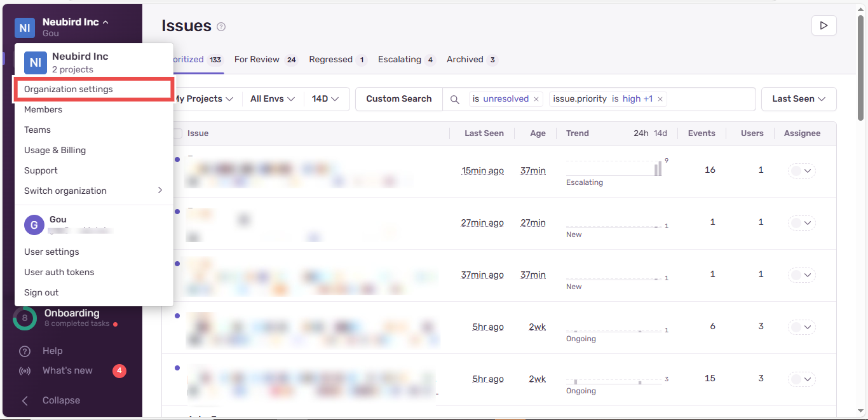Click the Onboarding completion progress ring
Image resolution: width=868 pixels, height=420 pixels.
click(24, 318)
